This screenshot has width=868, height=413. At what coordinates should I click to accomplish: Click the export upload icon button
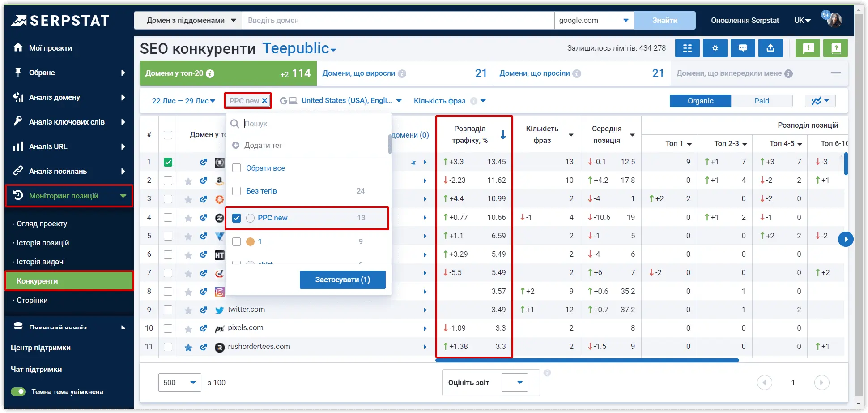[770, 48]
